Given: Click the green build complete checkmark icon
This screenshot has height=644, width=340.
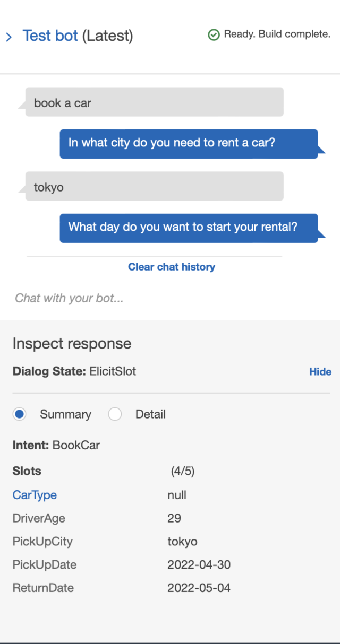Looking at the screenshot, I should click(214, 35).
